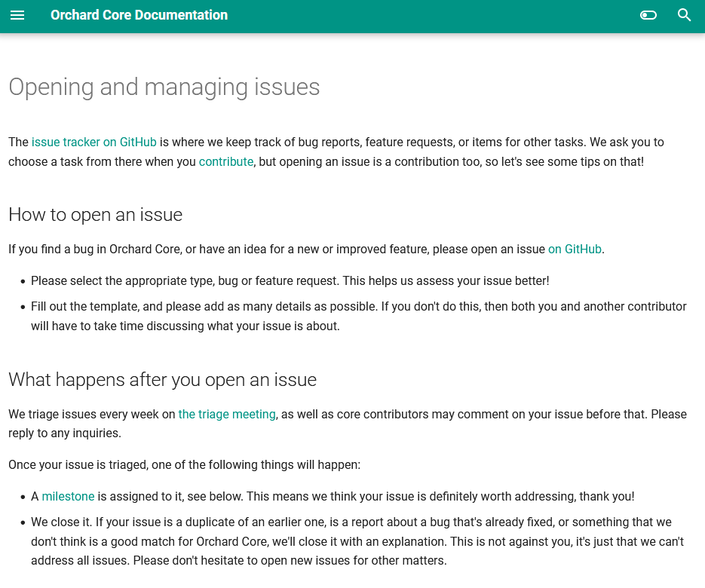This screenshot has width=705, height=588.
Task: Click the 'Fill out the template' bullet text
Action: coord(359,316)
